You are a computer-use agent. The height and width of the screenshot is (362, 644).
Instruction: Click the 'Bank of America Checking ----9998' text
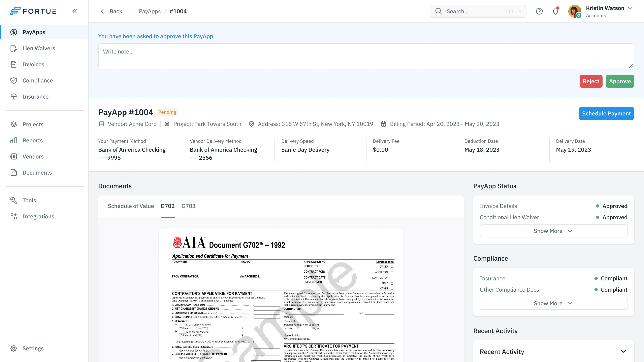click(132, 154)
